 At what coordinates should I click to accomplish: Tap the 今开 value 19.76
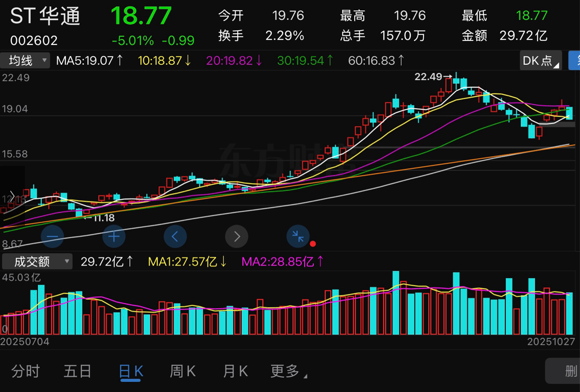coord(288,15)
